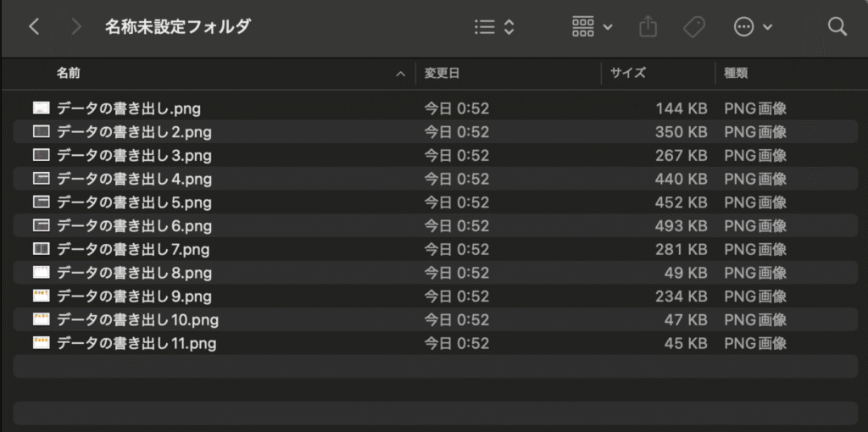
Task: Click the Tags icon
Action: coord(694,26)
